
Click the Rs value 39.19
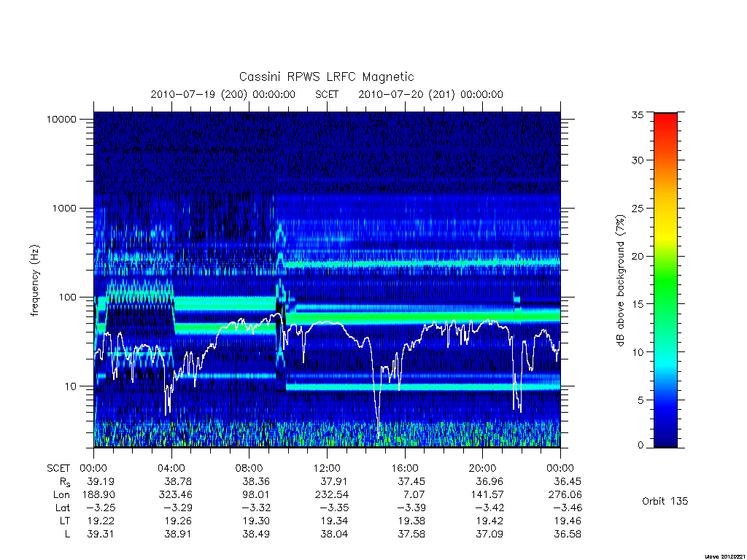point(101,481)
